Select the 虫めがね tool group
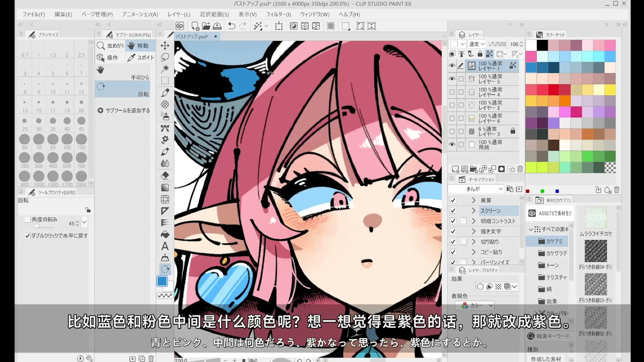 tap(110, 45)
